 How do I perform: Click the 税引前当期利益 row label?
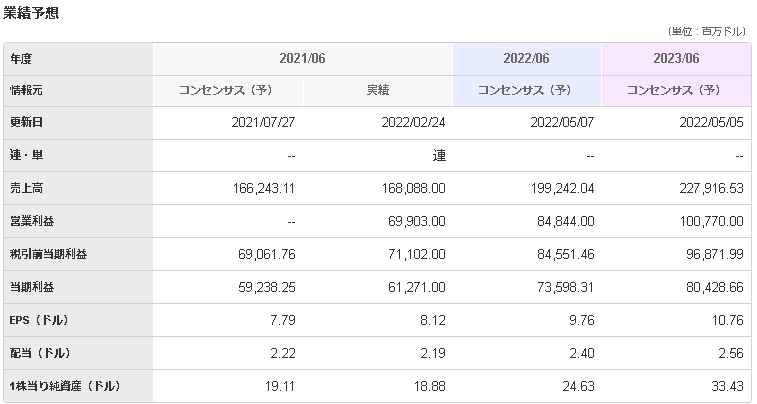[x=48, y=254]
